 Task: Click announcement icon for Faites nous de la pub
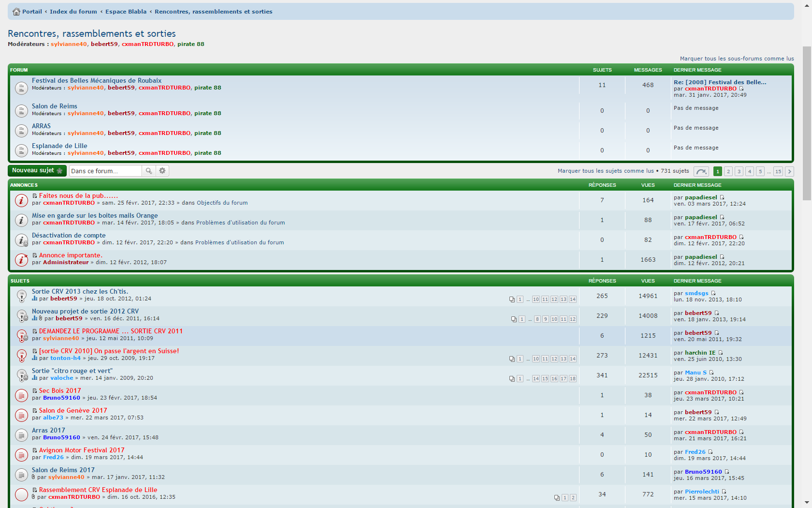(x=21, y=200)
